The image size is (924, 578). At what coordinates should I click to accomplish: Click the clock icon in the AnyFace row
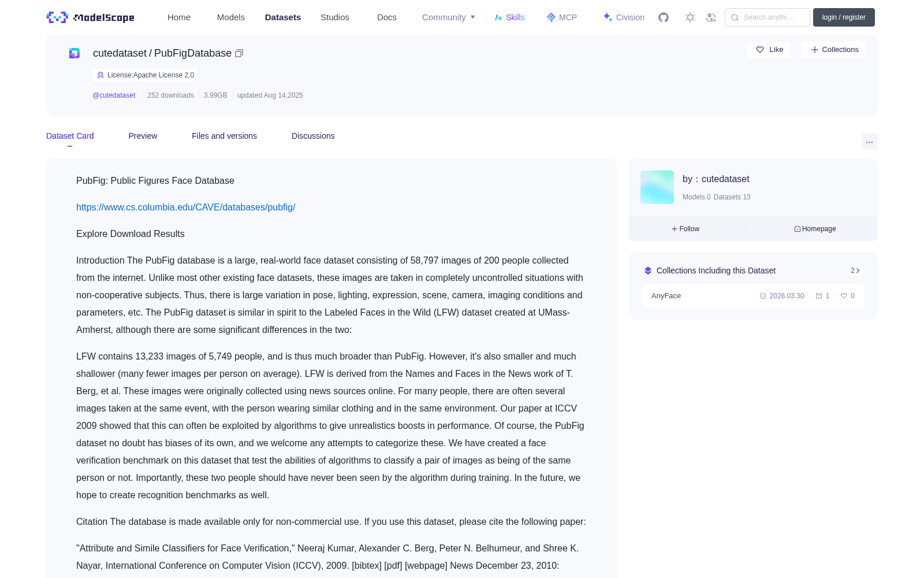coord(763,296)
